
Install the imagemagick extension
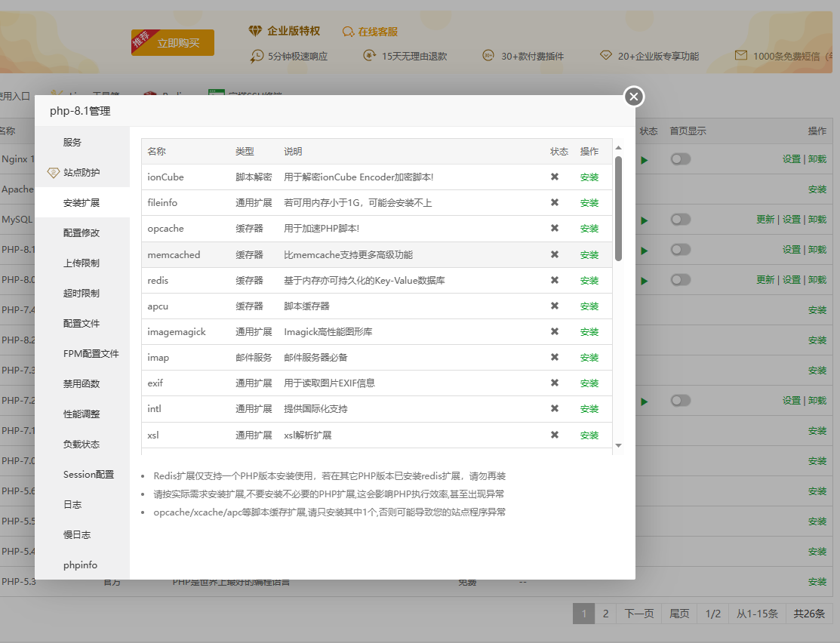[589, 331]
